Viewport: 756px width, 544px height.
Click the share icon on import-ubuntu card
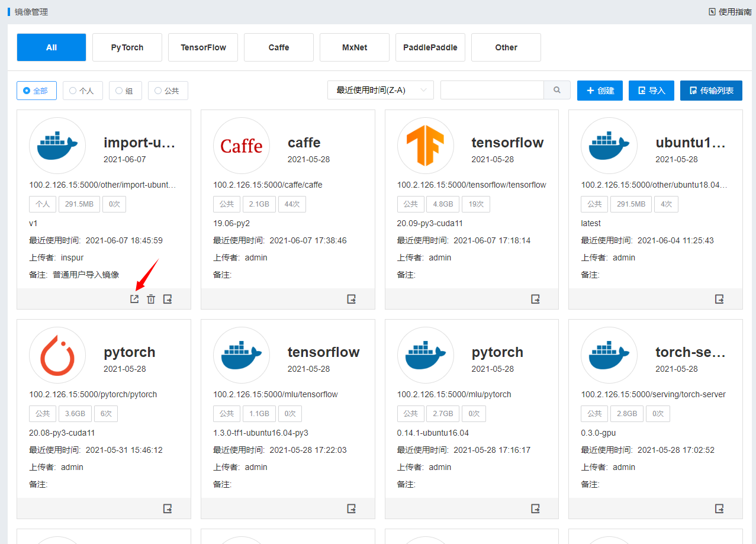coord(134,299)
